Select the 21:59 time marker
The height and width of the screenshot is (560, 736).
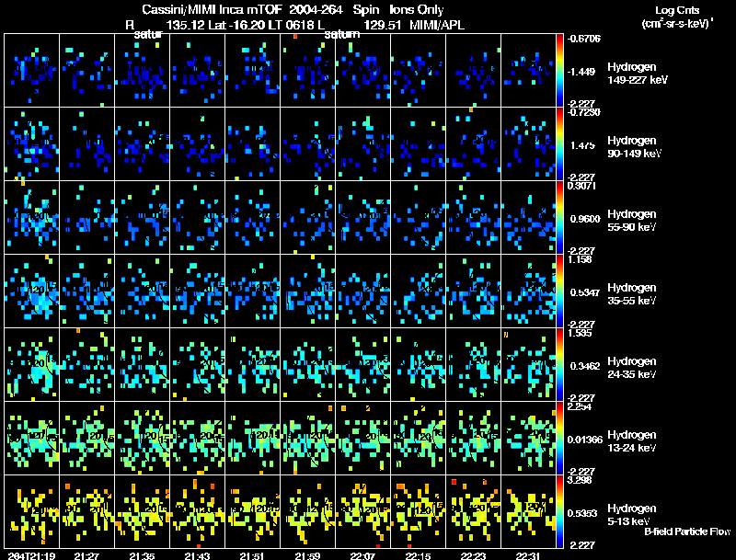pyautogui.click(x=307, y=555)
